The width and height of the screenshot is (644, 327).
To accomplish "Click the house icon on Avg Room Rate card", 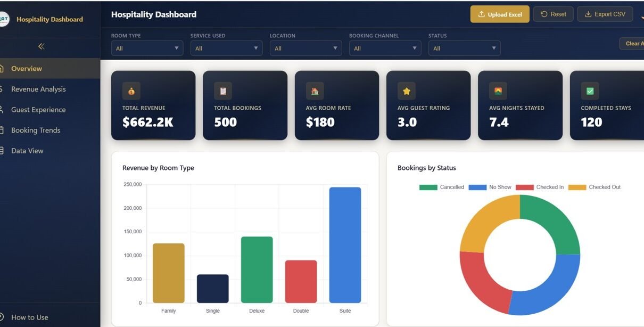I will (315, 91).
